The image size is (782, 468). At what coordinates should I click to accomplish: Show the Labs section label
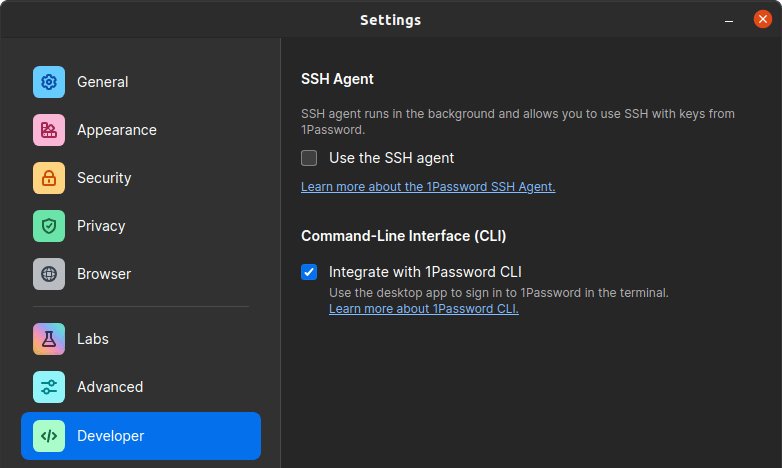(93, 339)
